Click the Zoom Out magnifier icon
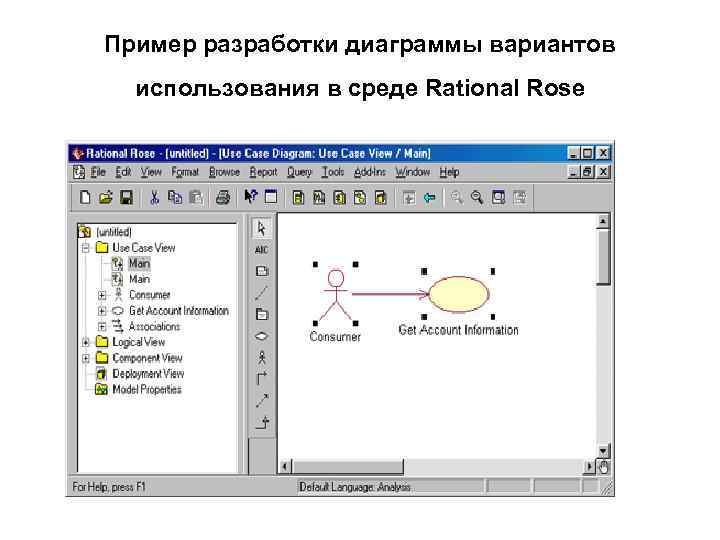Image resolution: width=720 pixels, height=540 pixels. pos(477,198)
